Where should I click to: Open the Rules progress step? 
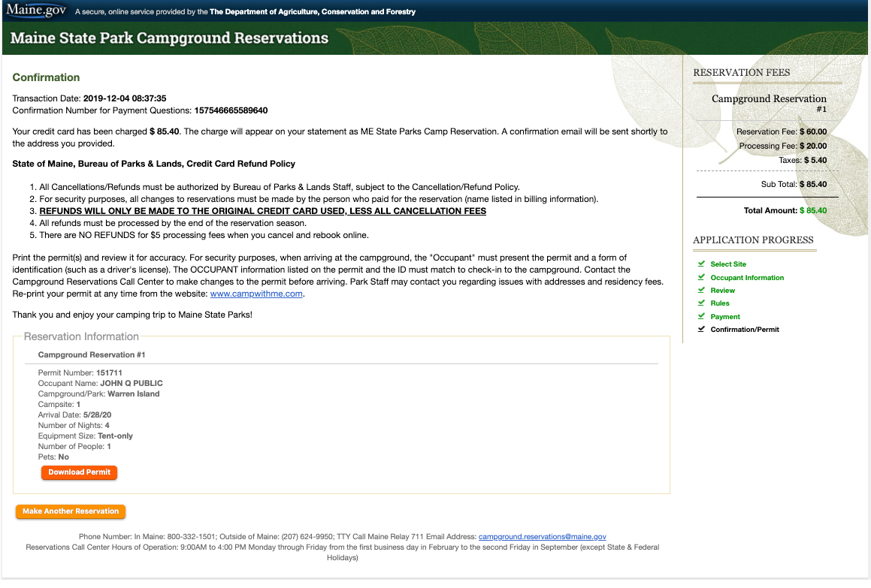720,303
